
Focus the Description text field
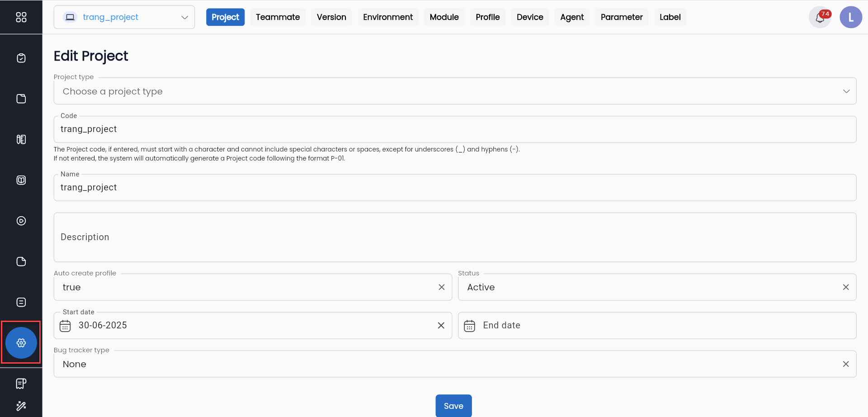[x=454, y=237]
